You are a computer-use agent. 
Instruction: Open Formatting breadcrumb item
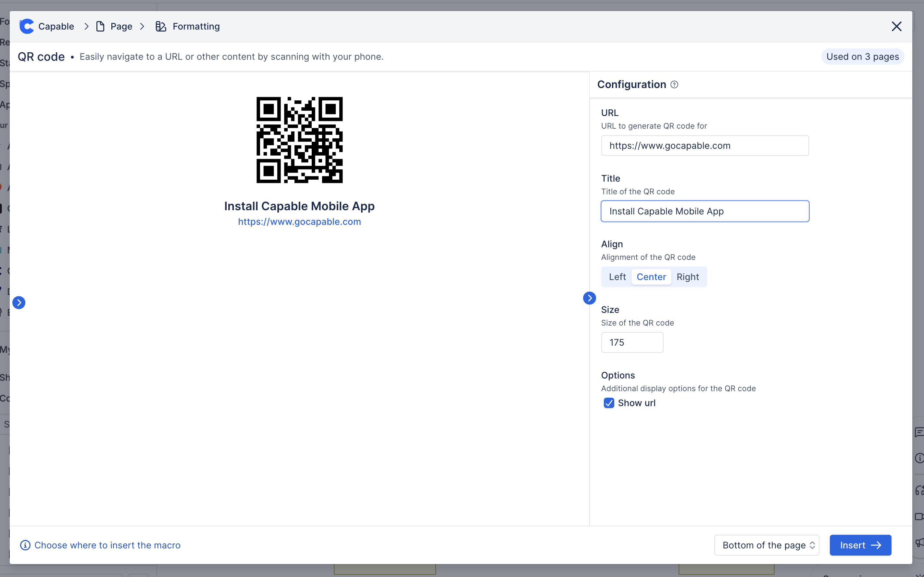click(x=196, y=26)
